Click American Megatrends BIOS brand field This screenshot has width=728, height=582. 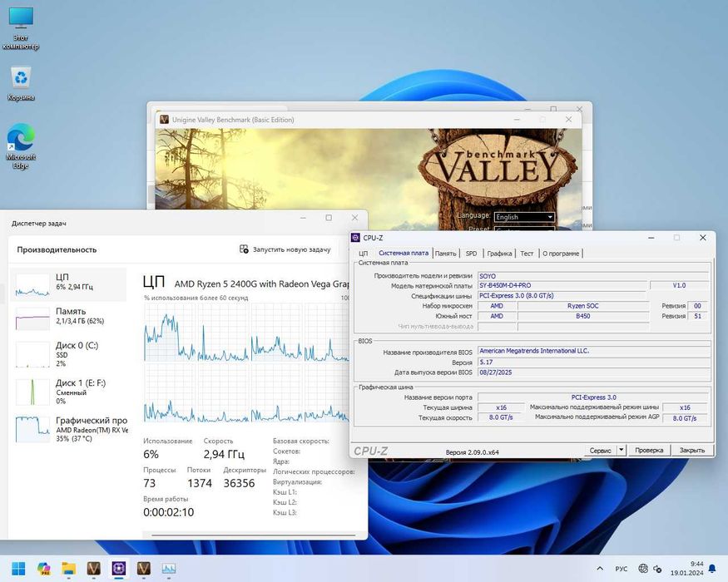(593, 351)
